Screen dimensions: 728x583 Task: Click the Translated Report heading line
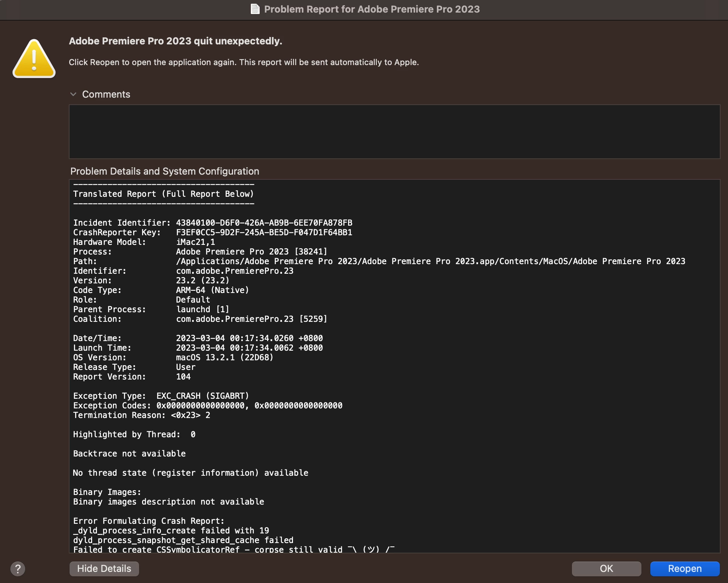[163, 194]
